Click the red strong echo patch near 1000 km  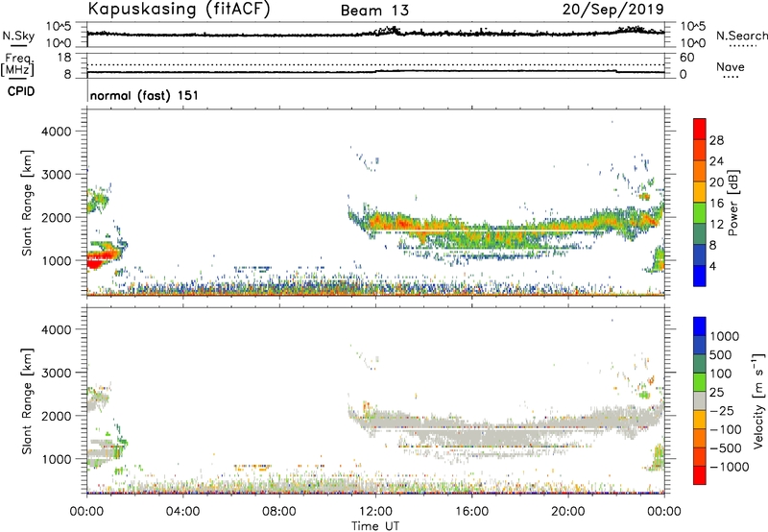[x=101, y=258]
